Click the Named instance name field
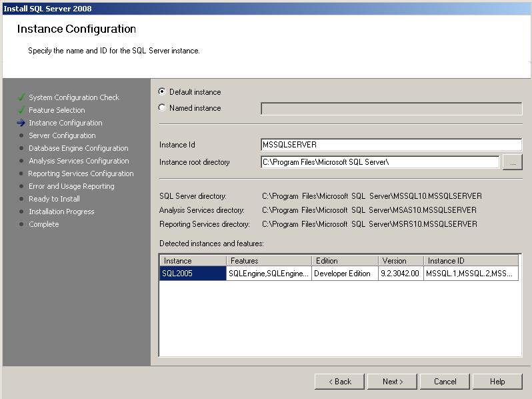 pos(391,109)
